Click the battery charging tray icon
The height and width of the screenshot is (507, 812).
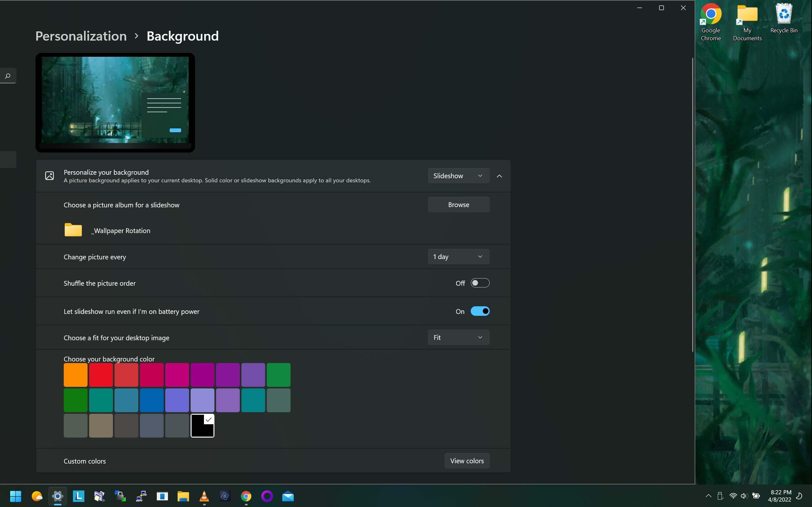[x=756, y=496]
